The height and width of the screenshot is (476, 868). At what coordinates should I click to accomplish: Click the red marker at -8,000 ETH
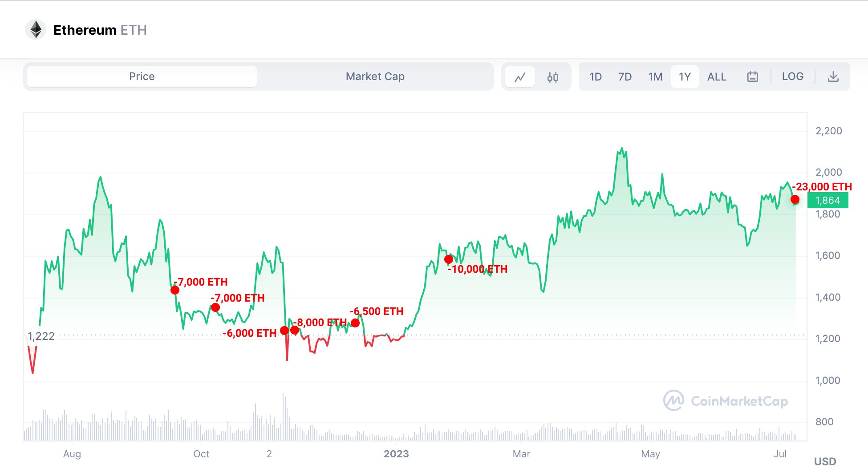pos(295,330)
